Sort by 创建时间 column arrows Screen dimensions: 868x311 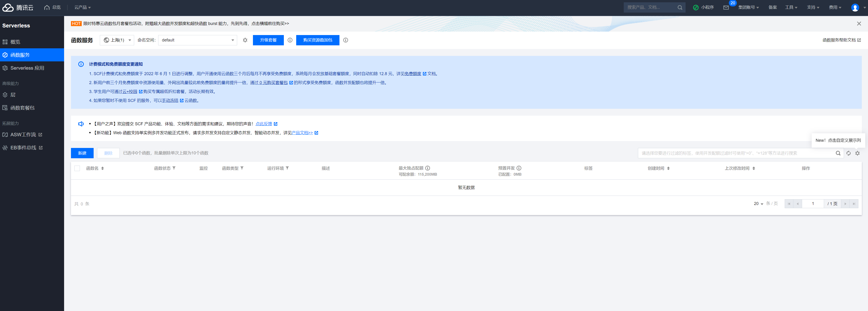pos(668,168)
